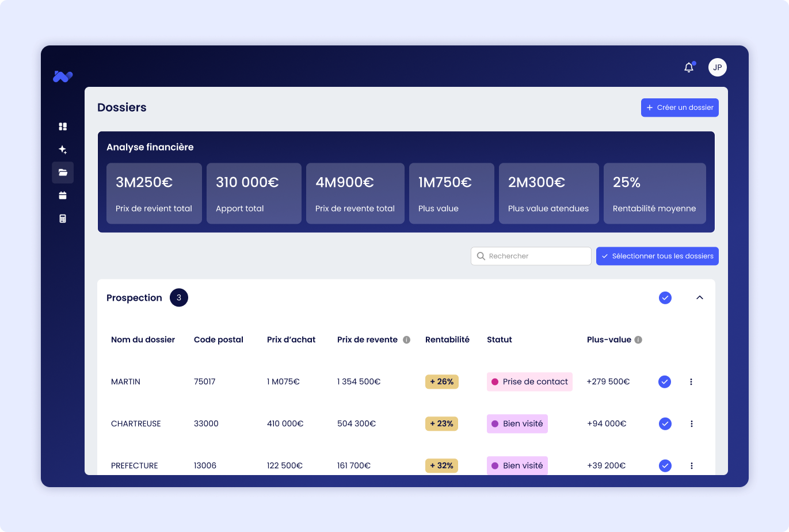This screenshot has width=789, height=532.
Task: Click the +279 500€ plus-value value
Action: [x=608, y=382]
